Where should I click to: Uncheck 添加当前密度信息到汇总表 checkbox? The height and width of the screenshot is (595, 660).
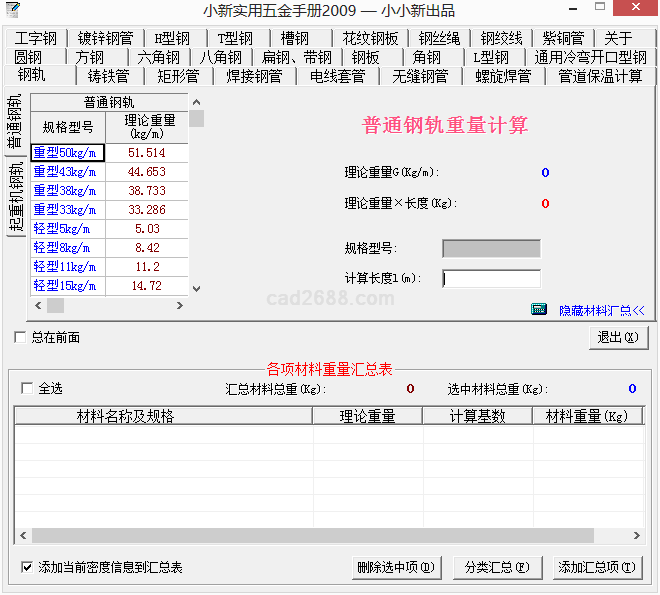click(x=27, y=567)
